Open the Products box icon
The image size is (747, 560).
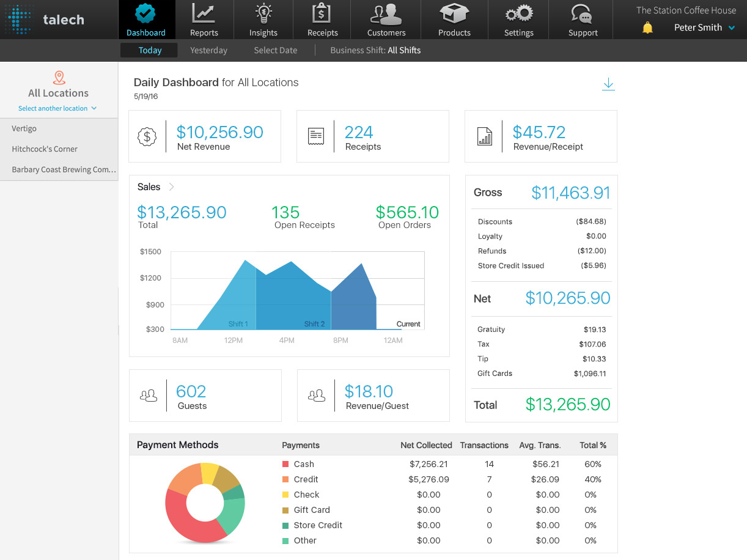coord(454,13)
